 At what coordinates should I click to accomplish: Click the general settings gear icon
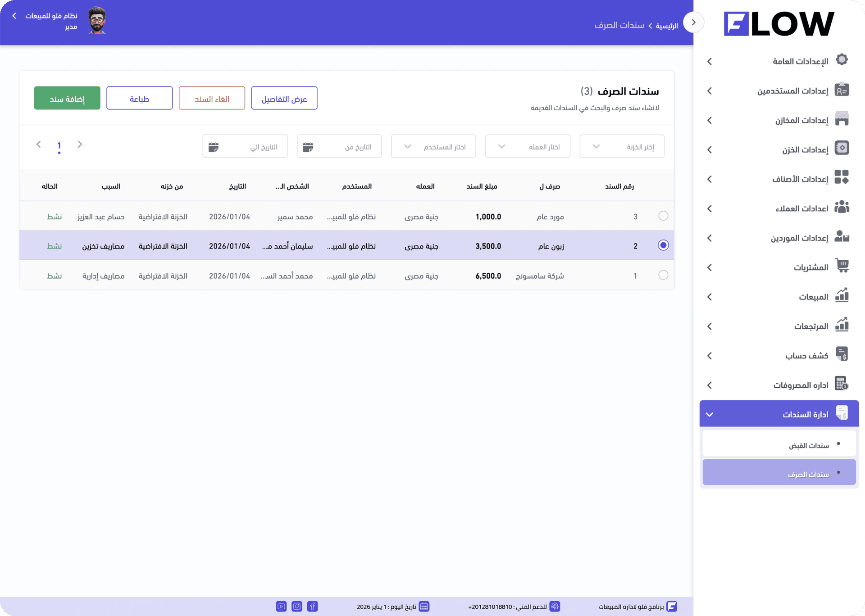[842, 60]
